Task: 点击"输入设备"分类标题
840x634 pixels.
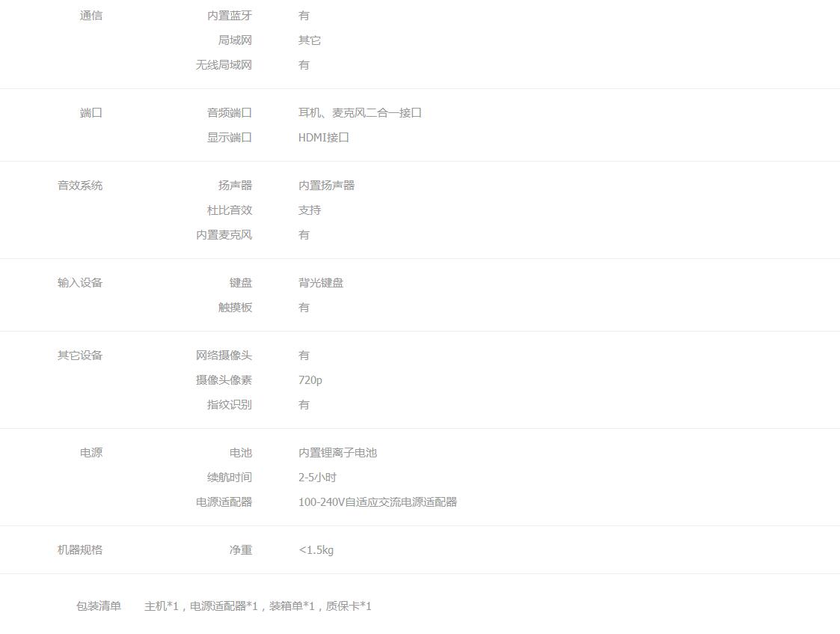Action: tap(78, 282)
